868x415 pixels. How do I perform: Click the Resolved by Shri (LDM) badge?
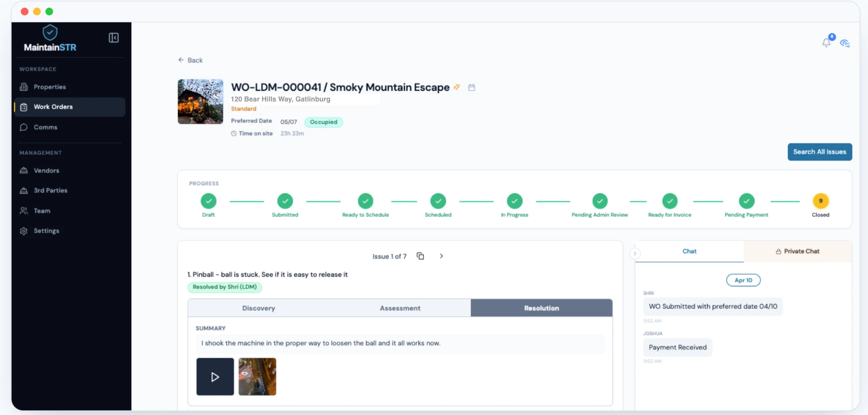225,287
